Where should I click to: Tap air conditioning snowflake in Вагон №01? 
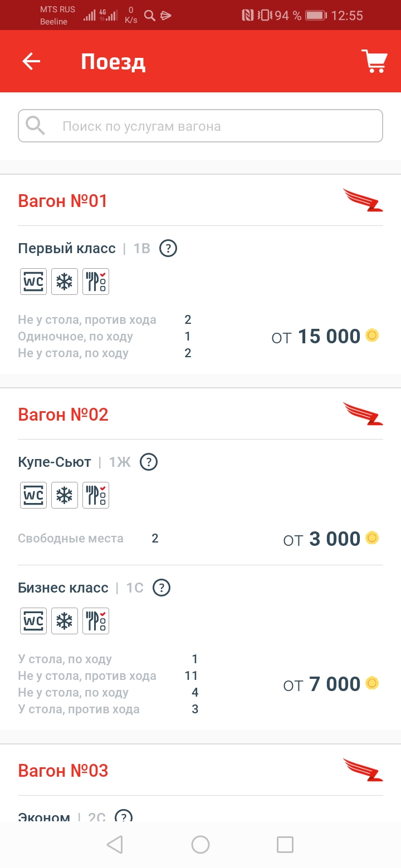65,282
